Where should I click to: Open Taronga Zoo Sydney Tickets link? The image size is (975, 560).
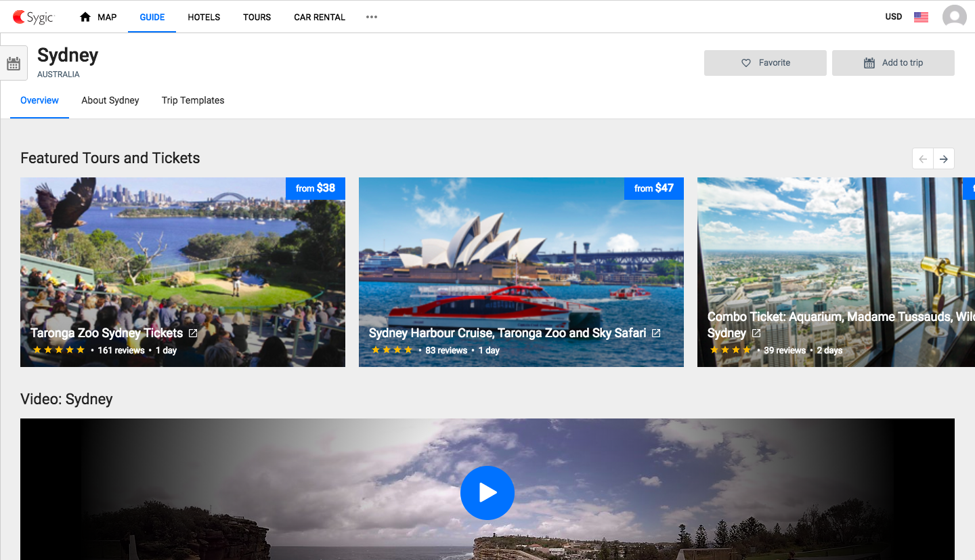(x=106, y=333)
